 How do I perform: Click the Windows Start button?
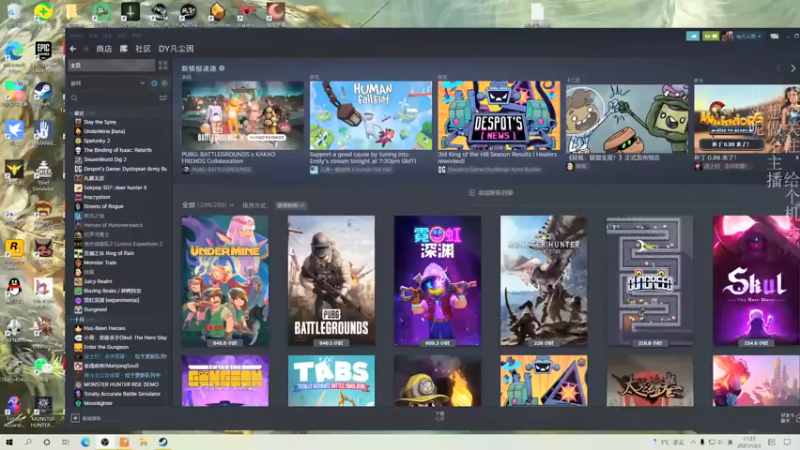9,442
